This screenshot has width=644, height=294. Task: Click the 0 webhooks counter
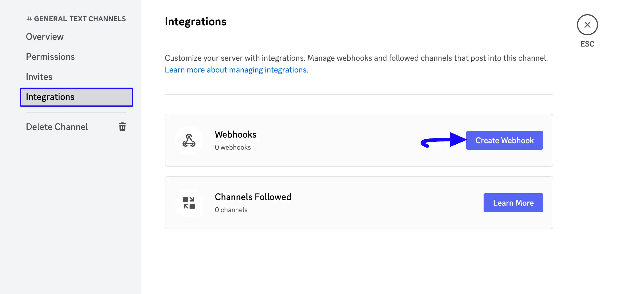(x=233, y=147)
